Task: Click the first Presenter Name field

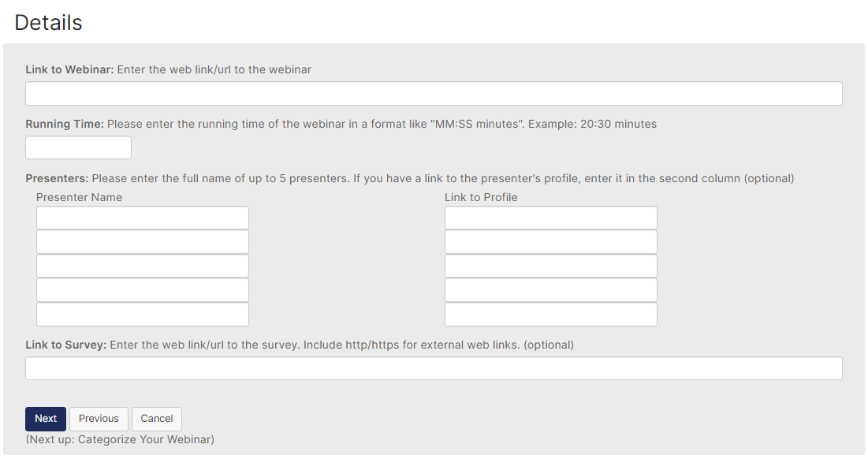Action: point(143,218)
